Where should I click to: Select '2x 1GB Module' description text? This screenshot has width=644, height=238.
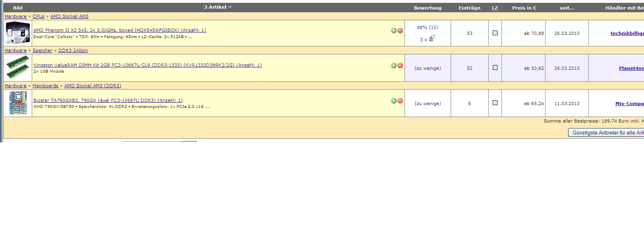pyautogui.click(x=48, y=71)
